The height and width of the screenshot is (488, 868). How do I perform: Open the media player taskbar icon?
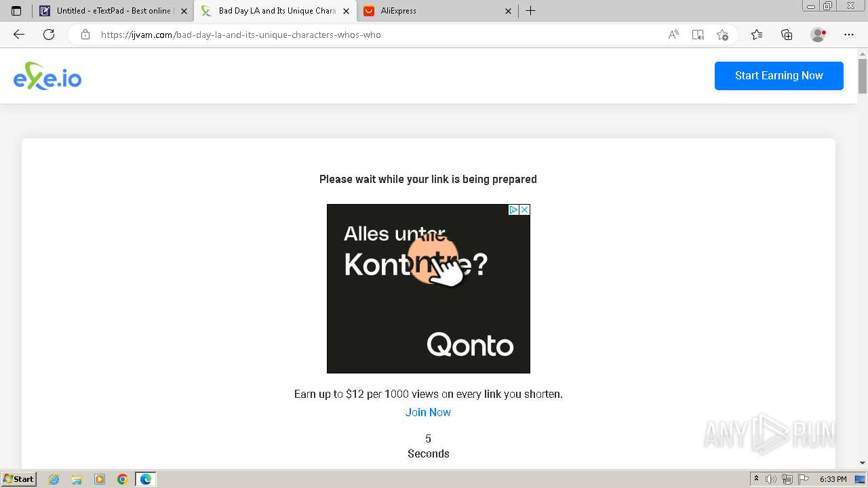[100, 479]
